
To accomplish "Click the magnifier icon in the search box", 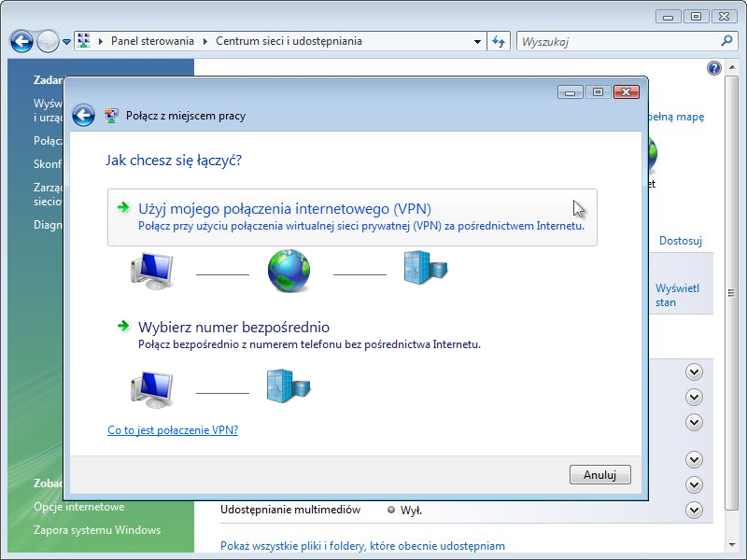I will click(x=727, y=41).
